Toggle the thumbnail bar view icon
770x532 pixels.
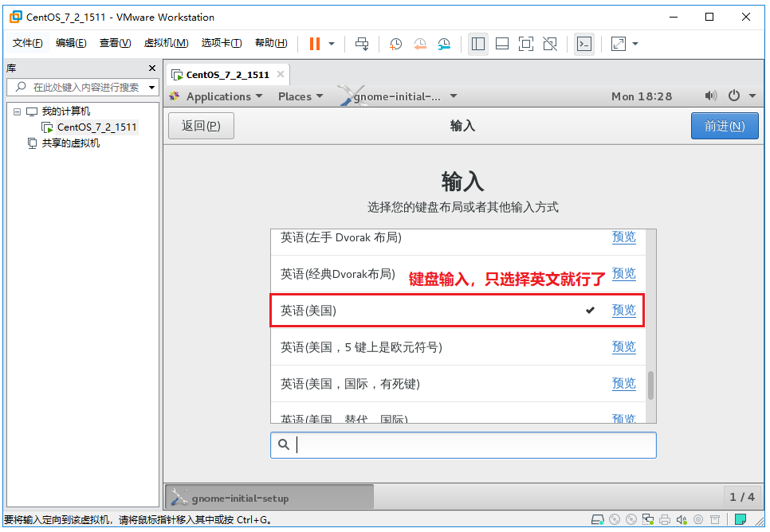click(502, 44)
